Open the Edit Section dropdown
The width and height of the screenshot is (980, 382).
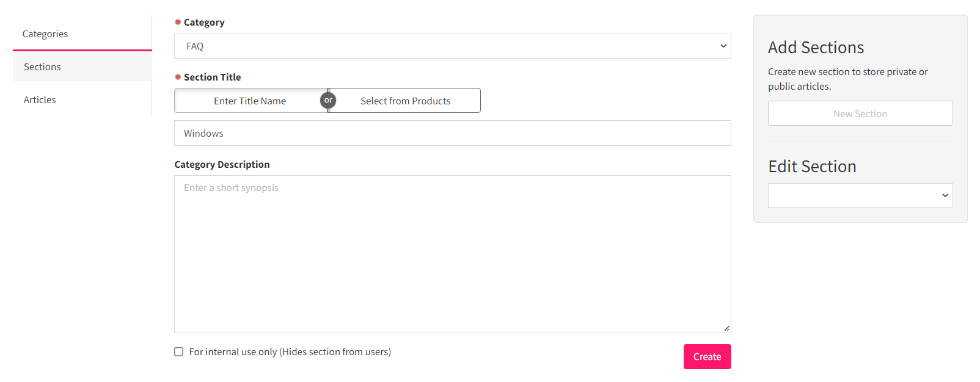[860, 196]
